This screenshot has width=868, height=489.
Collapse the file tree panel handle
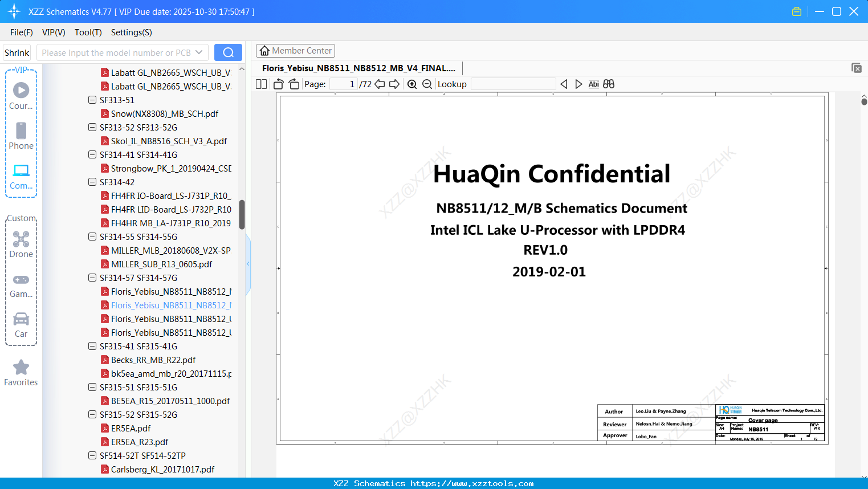248,264
